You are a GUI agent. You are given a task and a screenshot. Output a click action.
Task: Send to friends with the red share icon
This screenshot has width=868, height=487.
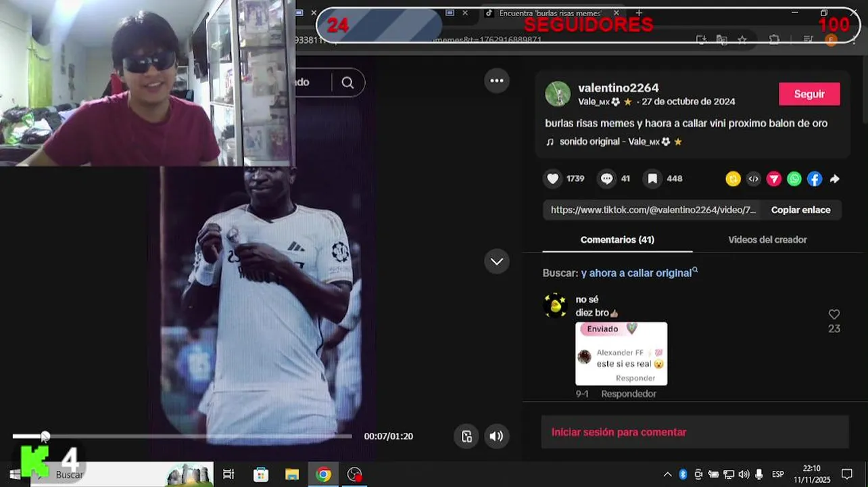click(x=774, y=179)
